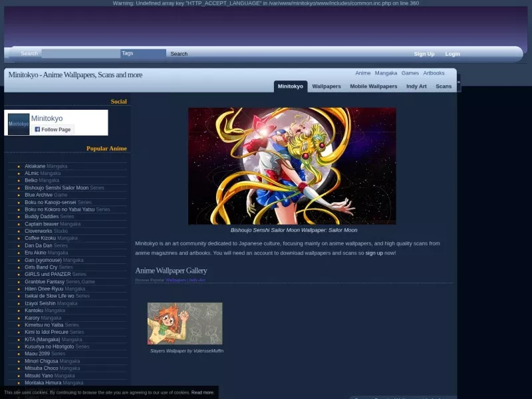Screen dimensions: 532x399
Task: Open Boku no Kanojo-sensei series link
Action: point(51,202)
